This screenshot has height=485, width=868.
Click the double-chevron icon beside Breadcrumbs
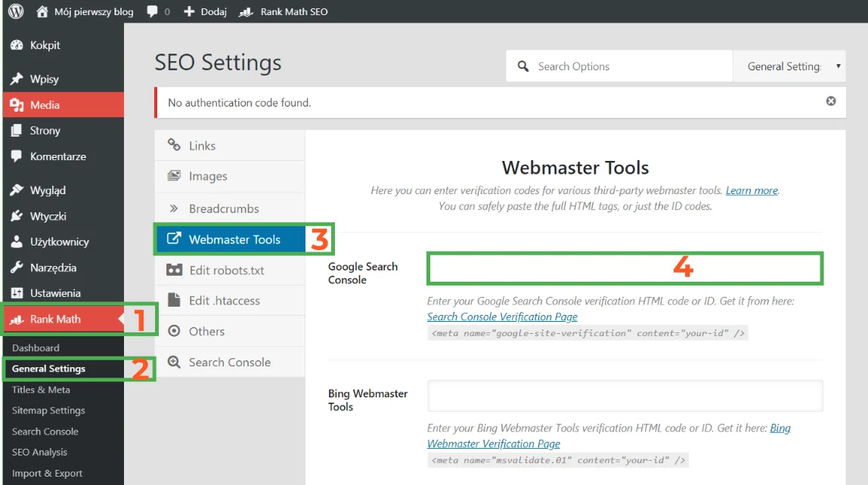174,209
